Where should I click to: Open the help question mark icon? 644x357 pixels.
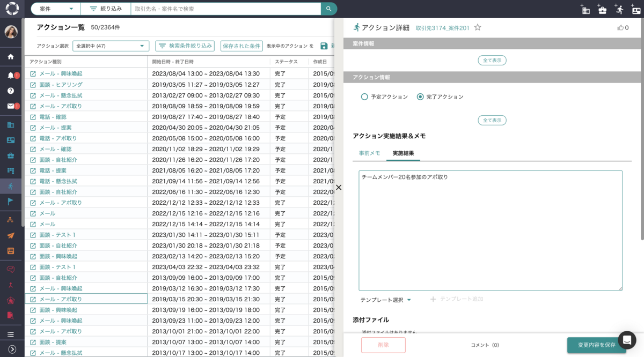click(11, 91)
